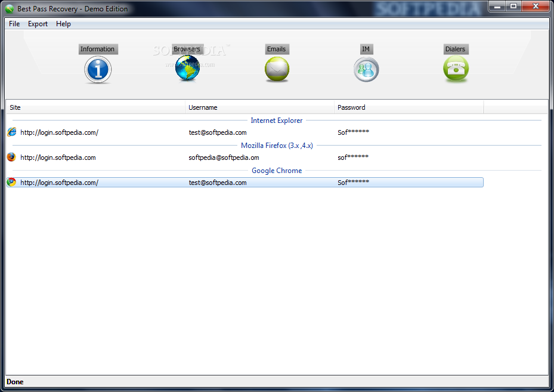Image resolution: width=554 pixels, height=392 pixels.
Task: Click username test@softpedia.com in Chrome row
Action: coord(218,183)
